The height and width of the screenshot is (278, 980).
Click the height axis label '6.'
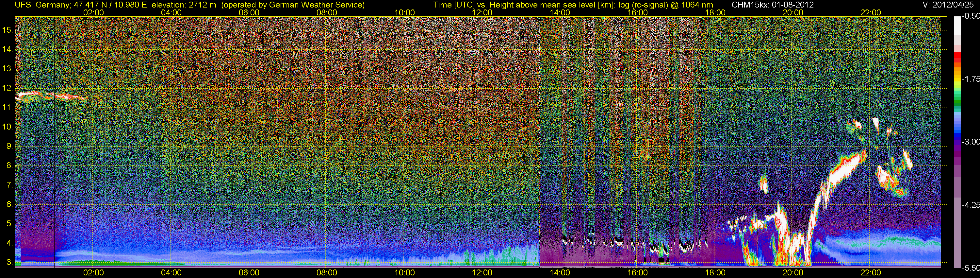(x=9, y=204)
